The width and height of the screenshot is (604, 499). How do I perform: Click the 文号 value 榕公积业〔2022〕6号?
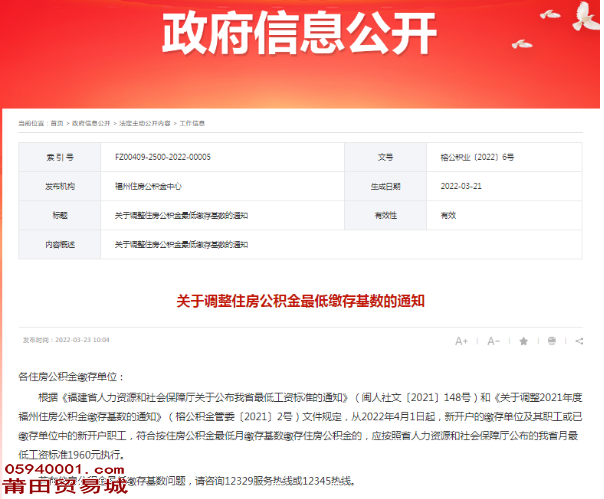pyautogui.click(x=476, y=157)
